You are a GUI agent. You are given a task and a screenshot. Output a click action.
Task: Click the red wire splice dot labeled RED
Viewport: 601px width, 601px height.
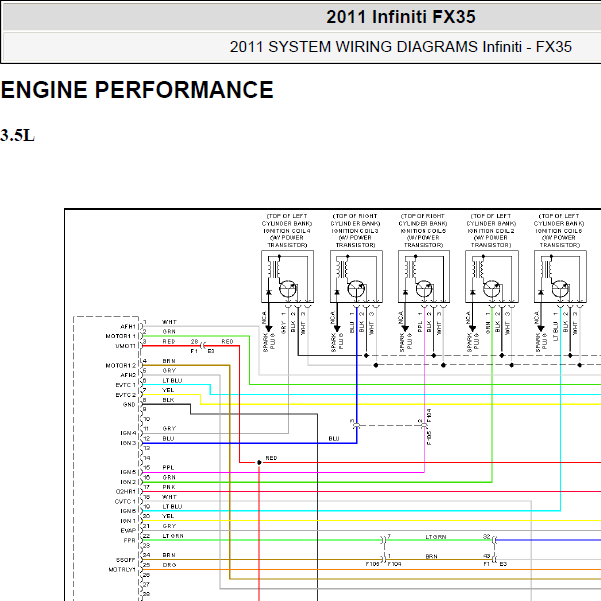pos(259,462)
